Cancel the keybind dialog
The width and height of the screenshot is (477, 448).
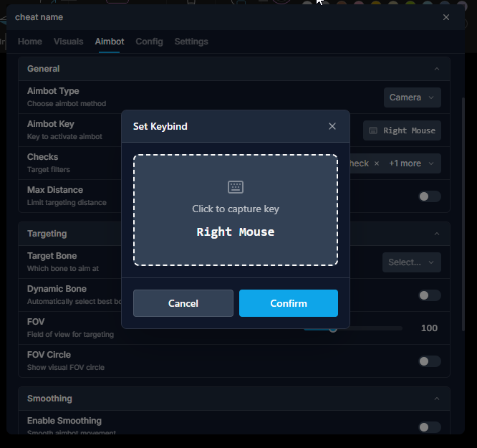click(x=183, y=303)
